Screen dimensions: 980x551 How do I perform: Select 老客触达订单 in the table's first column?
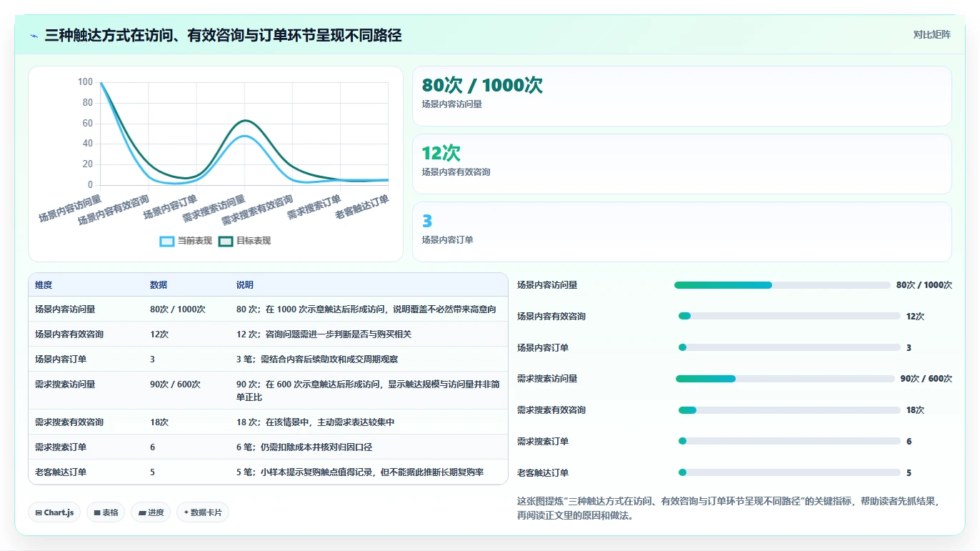[x=61, y=472]
